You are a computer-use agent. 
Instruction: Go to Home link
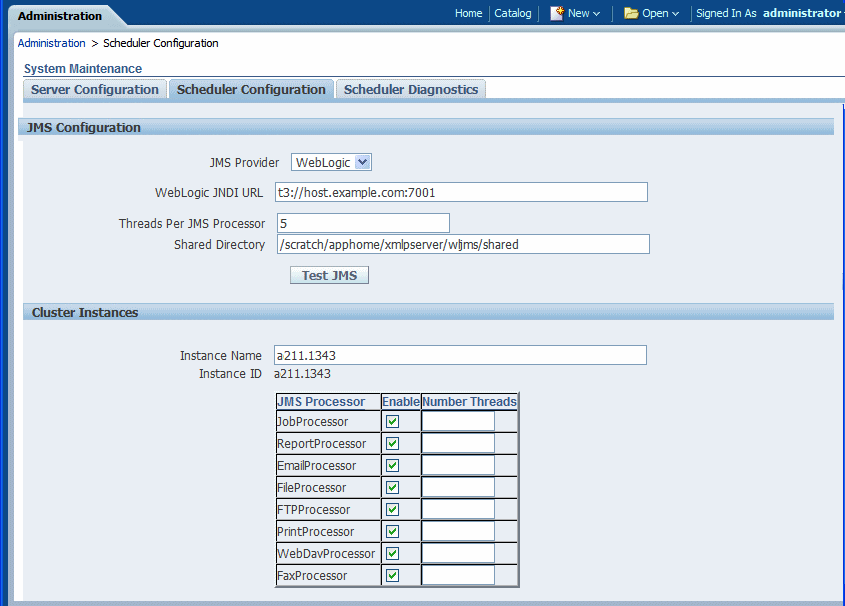[468, 13]
